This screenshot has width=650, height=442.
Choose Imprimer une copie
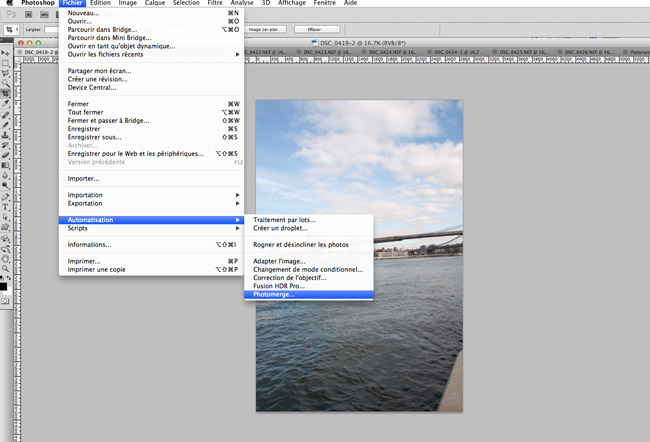tap(152, 270)
